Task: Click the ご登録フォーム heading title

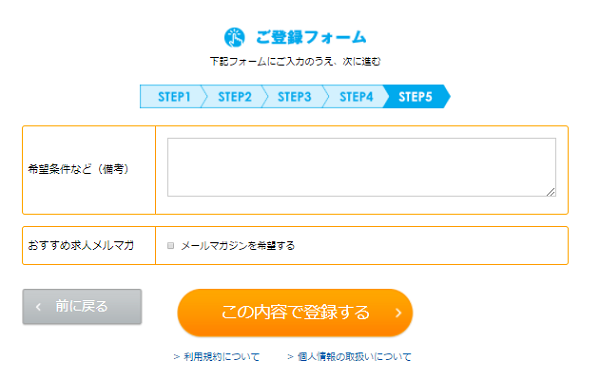Action: point(311,38)
